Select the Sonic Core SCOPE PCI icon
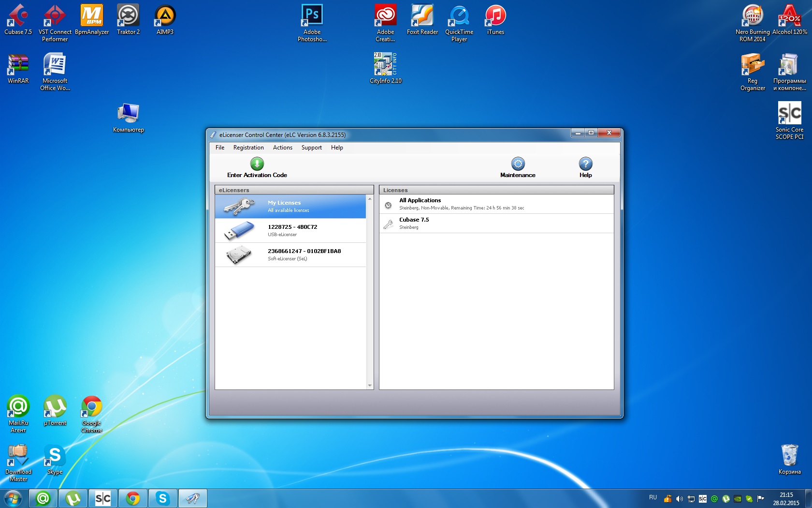812x508 pixels. 790,121
